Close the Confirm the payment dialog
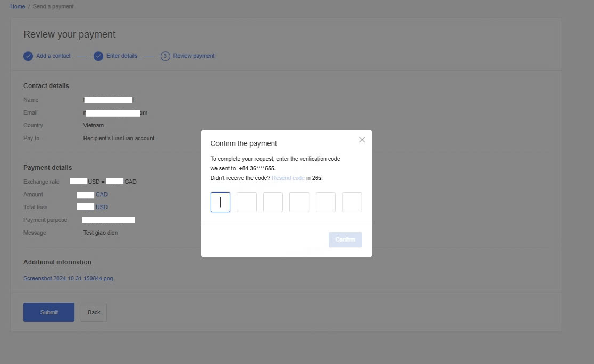The image size is (594, 364). click(362, 140)
